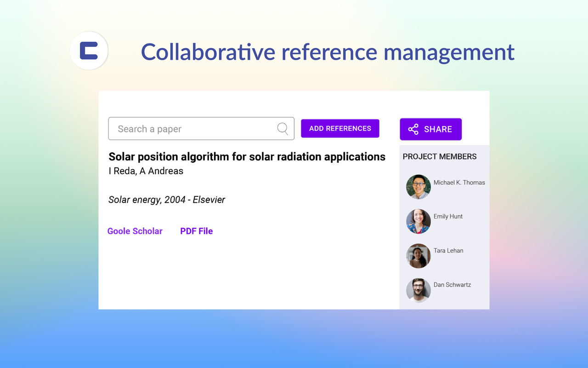
Task: Open the PDF File link
Action: [196, 231]
